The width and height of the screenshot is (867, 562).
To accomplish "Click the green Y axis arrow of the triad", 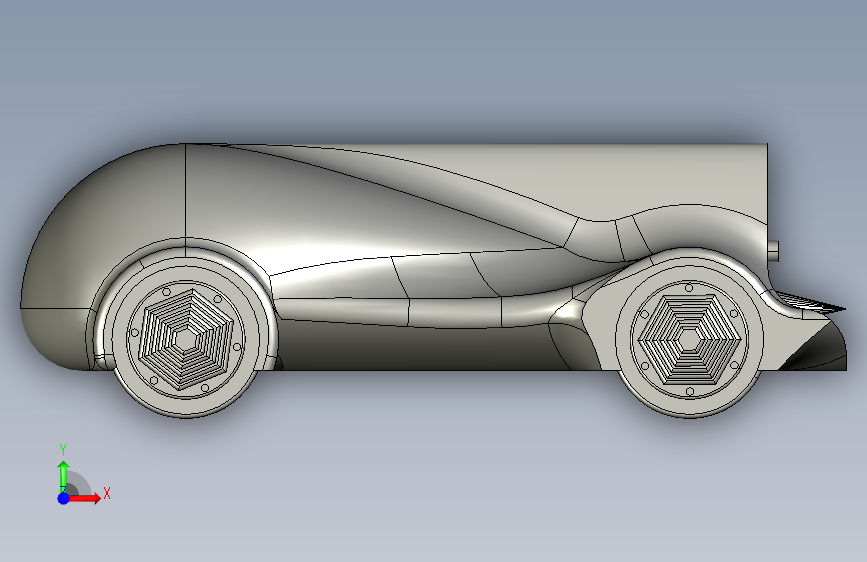I will coord(64,477).
